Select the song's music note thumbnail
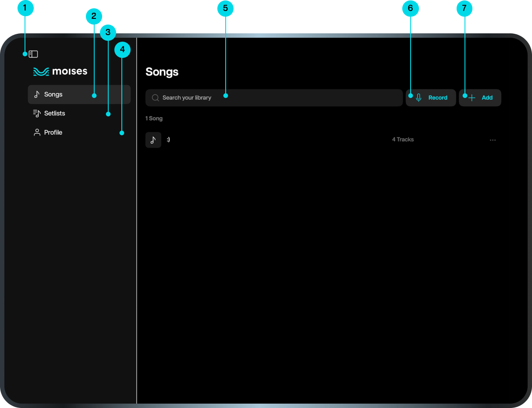 tap(153, 140)
